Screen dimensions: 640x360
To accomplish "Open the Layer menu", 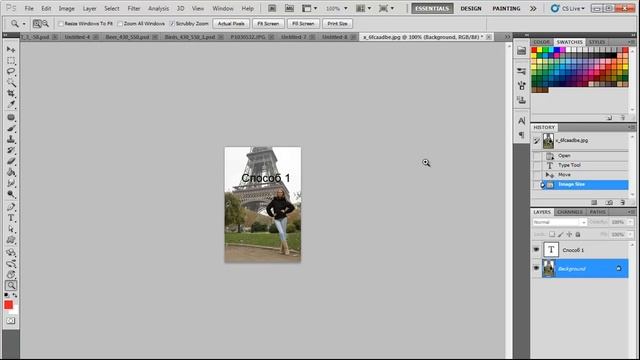I will click(x=89, y=8).
